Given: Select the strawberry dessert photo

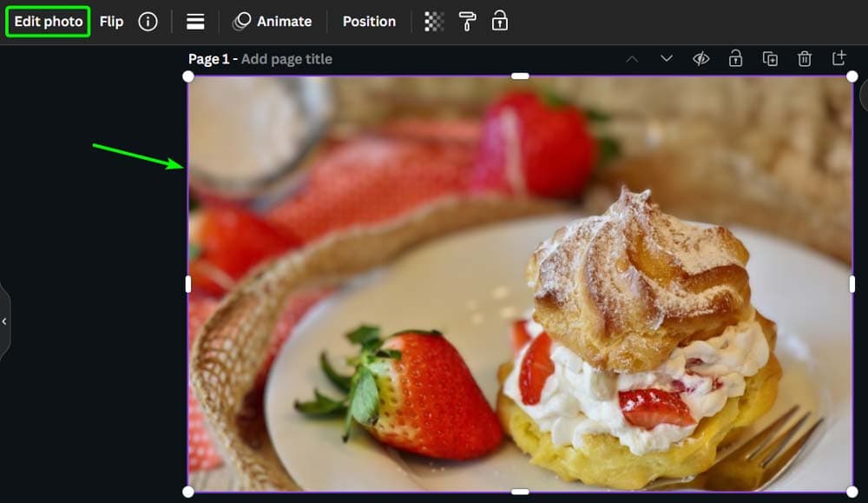Looking at the screenshot, I should point(520,283).
